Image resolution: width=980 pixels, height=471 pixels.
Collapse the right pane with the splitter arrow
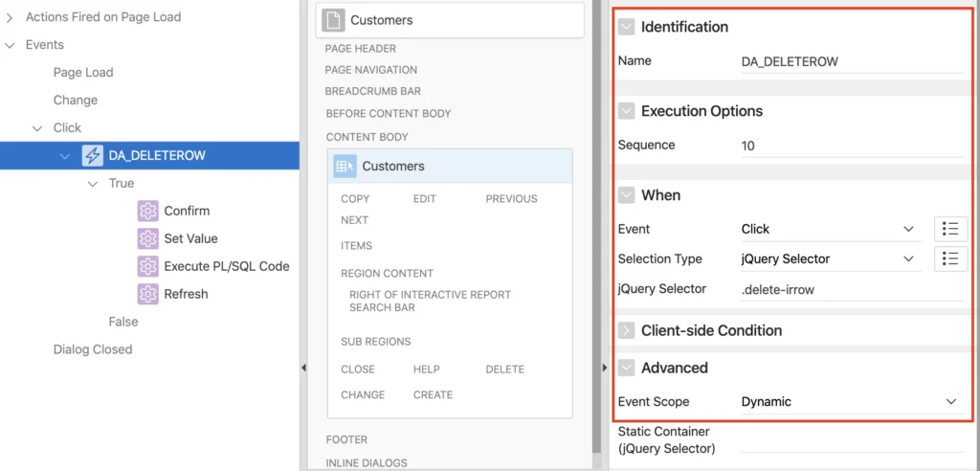click(605, 368)
